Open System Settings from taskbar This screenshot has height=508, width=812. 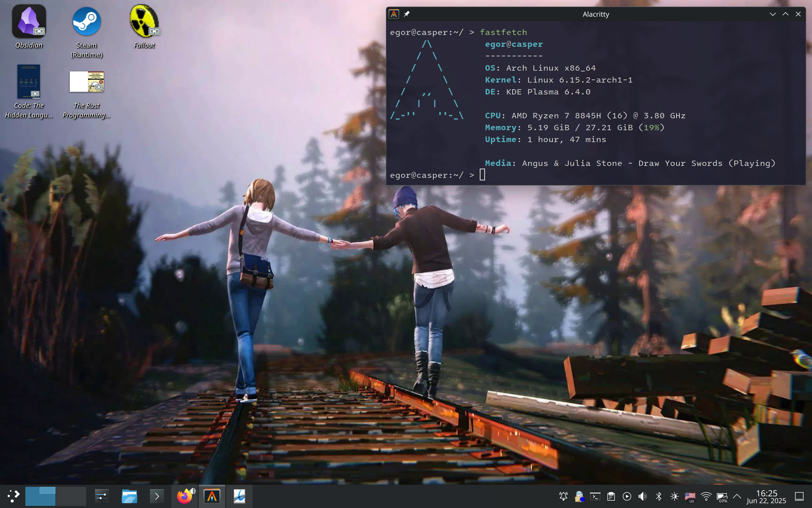102,496
